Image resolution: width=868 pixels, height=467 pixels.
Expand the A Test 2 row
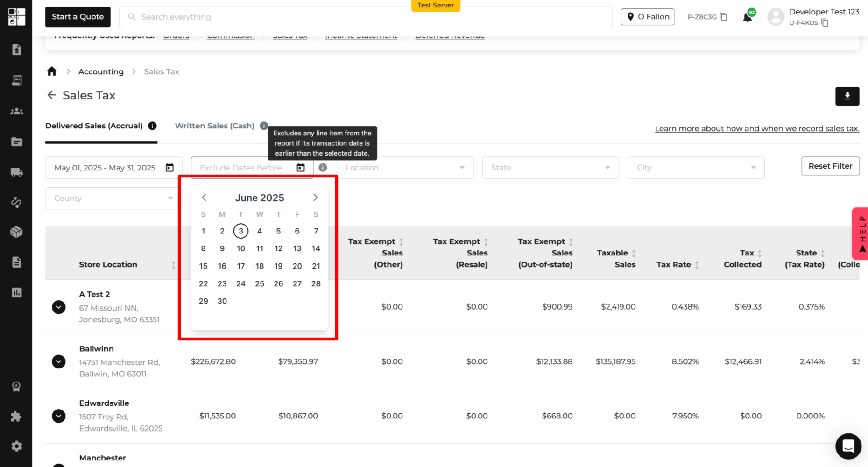(x=59, y=307)
